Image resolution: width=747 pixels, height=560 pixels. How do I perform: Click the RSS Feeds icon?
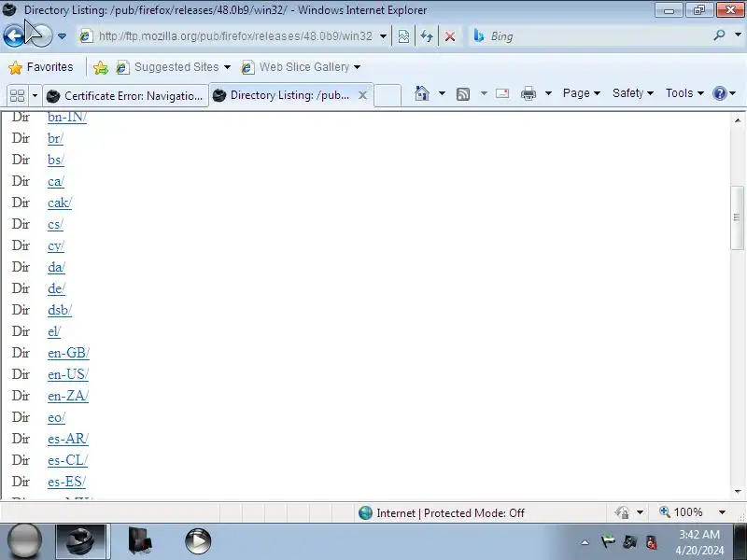(463, 94)
